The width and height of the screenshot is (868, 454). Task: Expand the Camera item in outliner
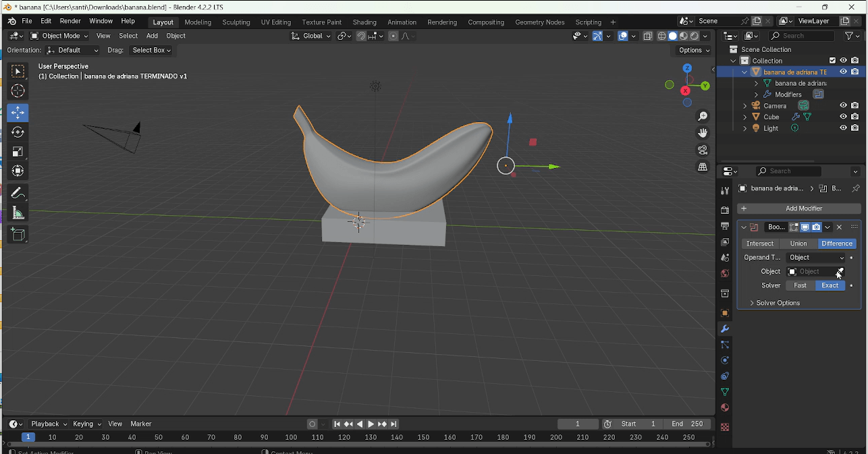pos(745,106)
